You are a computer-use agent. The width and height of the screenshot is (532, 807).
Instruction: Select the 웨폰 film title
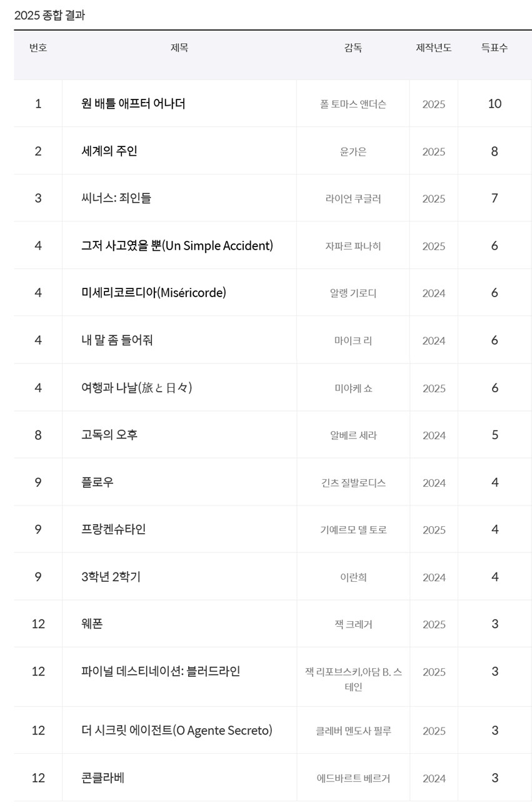(92, 624)
